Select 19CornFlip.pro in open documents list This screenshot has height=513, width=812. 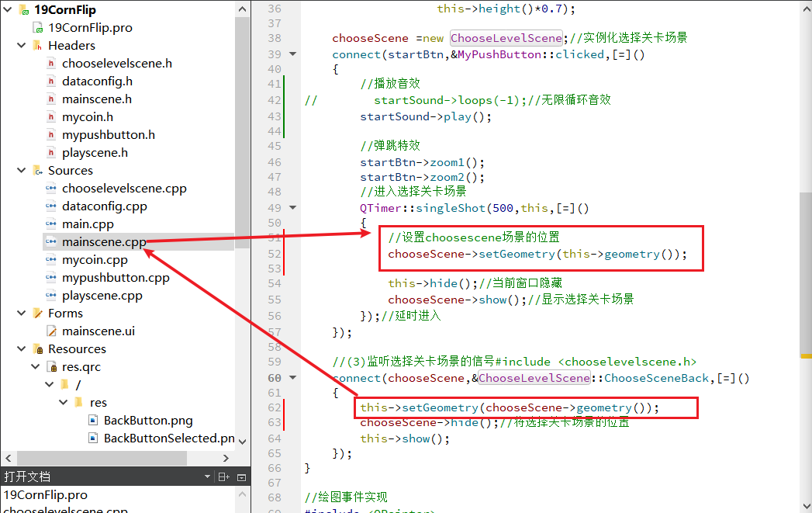pos(46,495)
